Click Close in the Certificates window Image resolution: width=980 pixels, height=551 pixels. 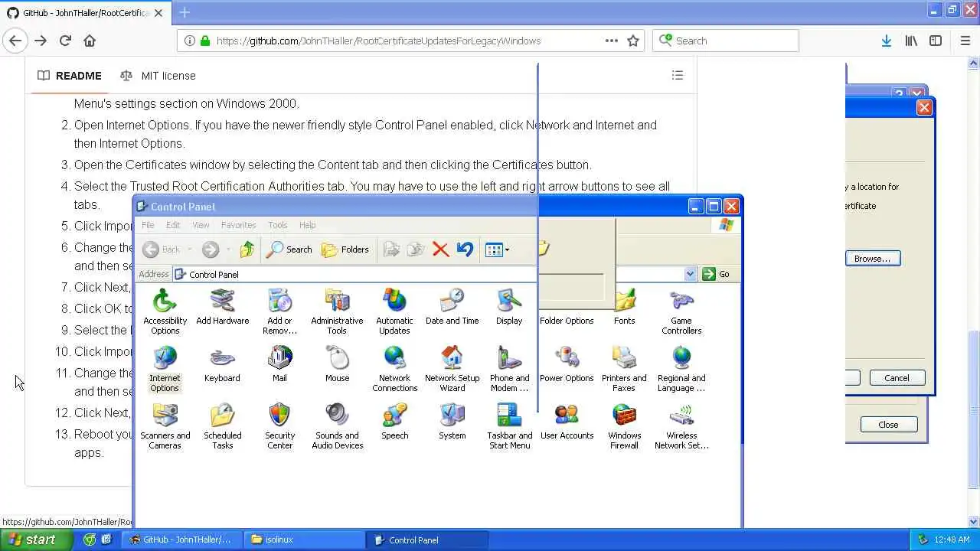pos(888,425)
